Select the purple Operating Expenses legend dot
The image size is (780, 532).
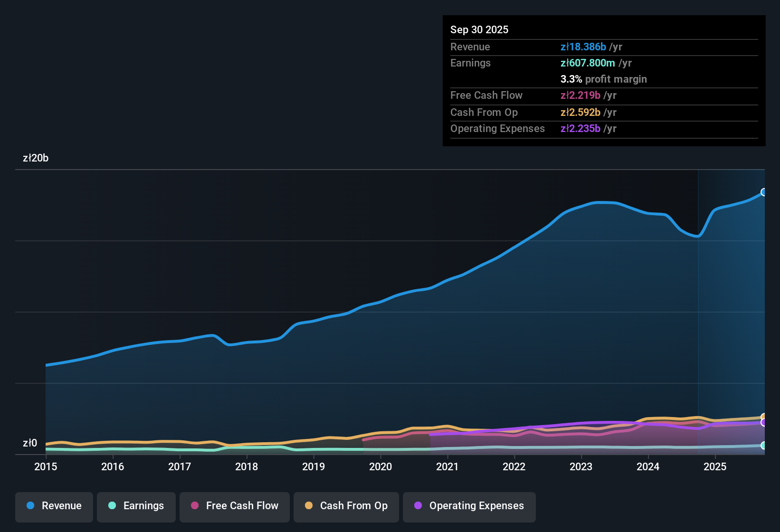(x=417, y=506)
